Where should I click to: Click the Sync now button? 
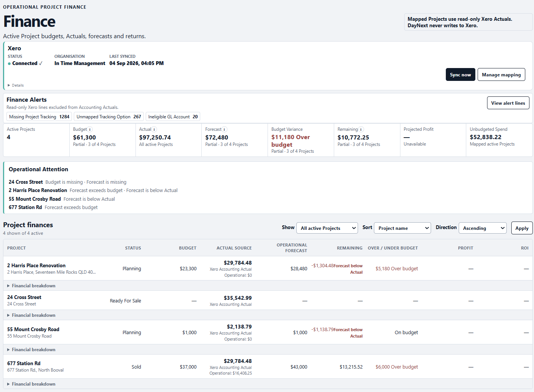click(x=460, y=74)
